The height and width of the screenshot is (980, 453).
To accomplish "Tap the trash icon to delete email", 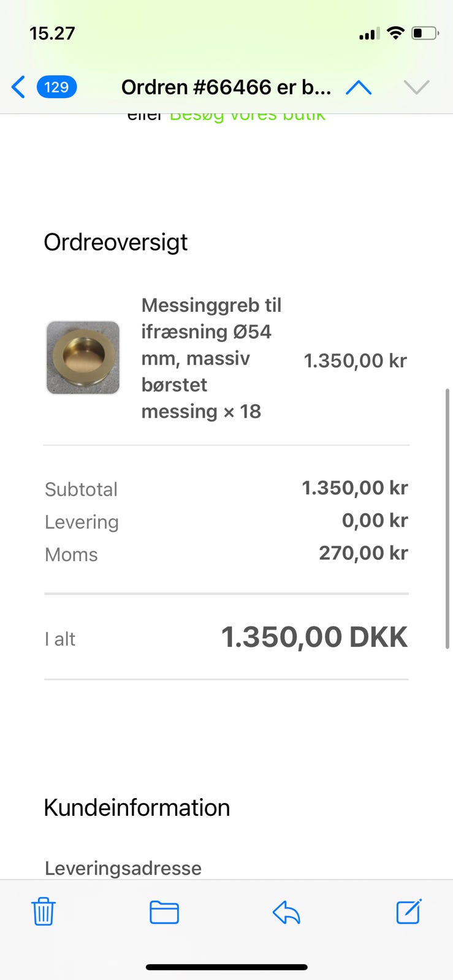I will click(44, 911).
